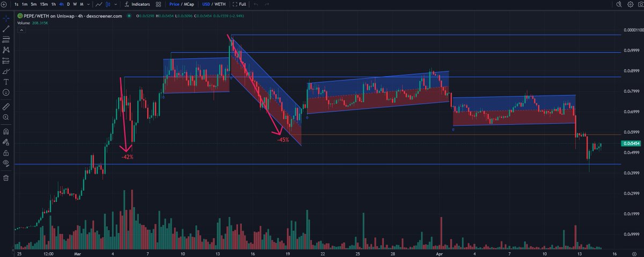Open the emoji icons tool
Viewport: 644px width, 257px height.
coord(6,92)
